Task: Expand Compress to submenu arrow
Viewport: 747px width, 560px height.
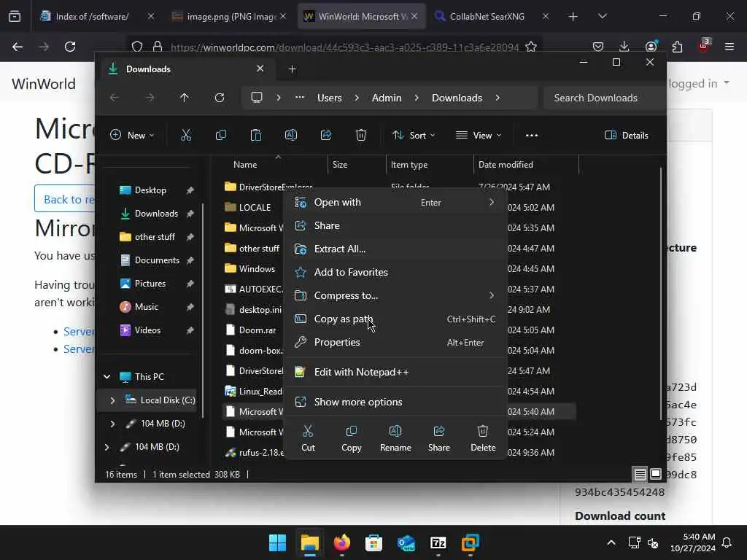Action: [x=492, y=296]
